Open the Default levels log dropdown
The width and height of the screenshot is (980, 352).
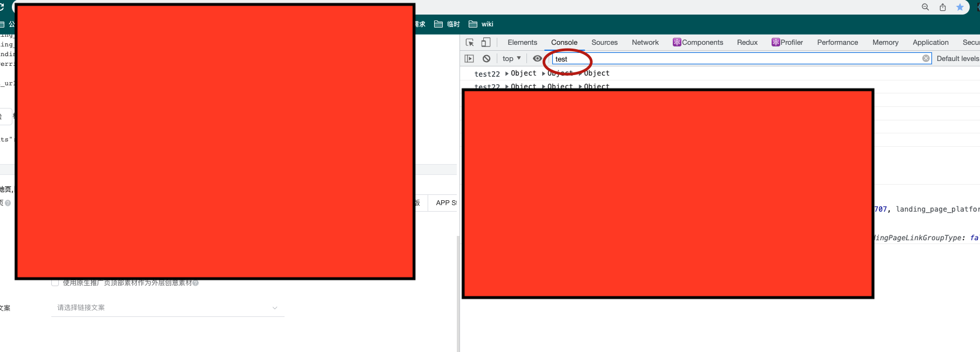(x=957, y=58)
